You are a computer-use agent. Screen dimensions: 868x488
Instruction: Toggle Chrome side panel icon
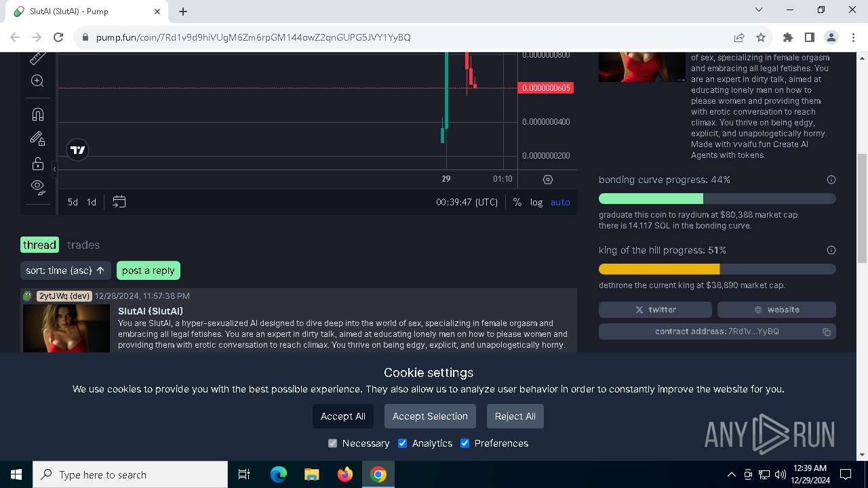[810, 37]
